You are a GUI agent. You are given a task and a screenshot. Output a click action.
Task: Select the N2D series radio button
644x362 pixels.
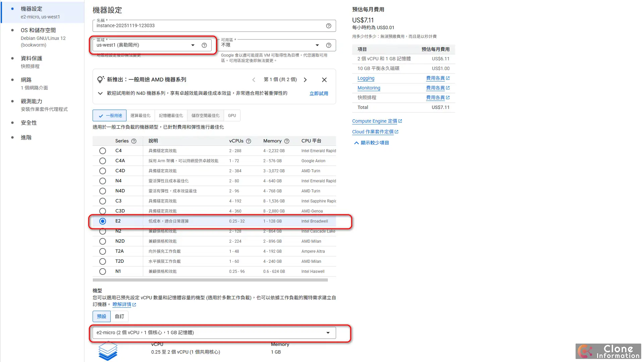pyautogui.click(x=103, y=241)
